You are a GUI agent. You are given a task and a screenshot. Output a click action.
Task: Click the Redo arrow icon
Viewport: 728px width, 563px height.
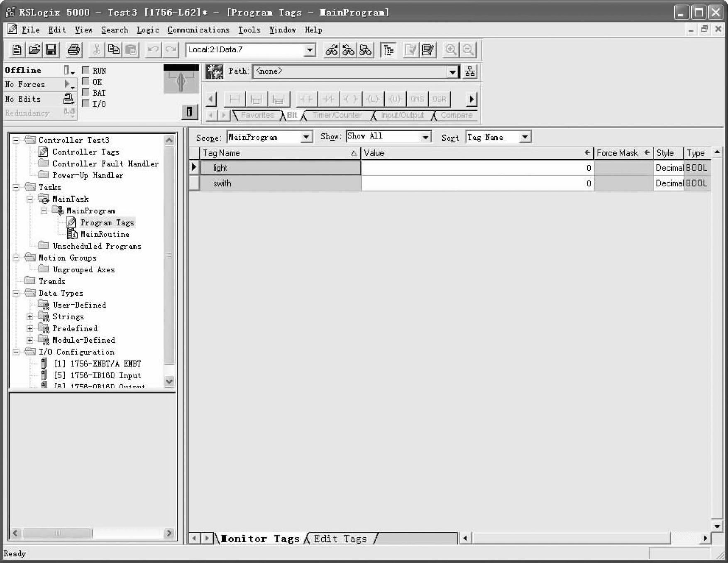point(170,50)
